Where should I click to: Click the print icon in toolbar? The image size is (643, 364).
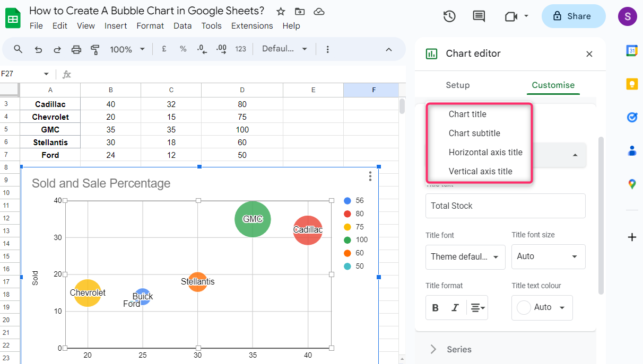76,49
